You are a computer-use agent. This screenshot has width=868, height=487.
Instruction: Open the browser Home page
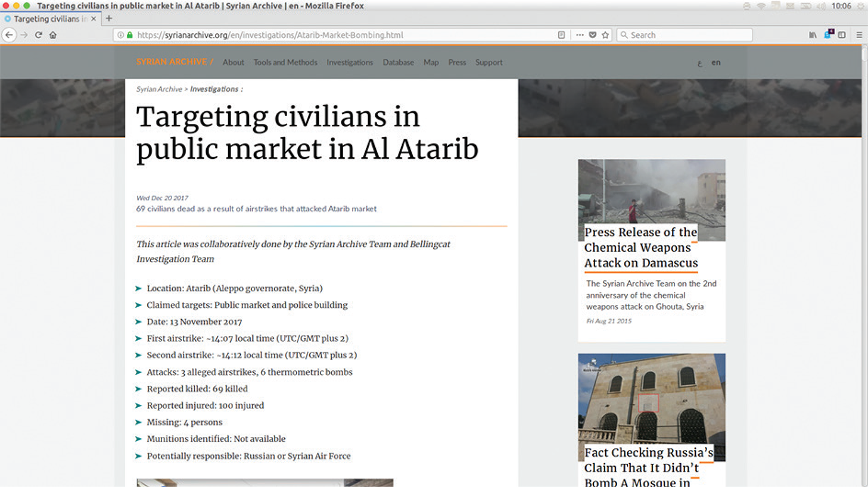pos(53,35)
